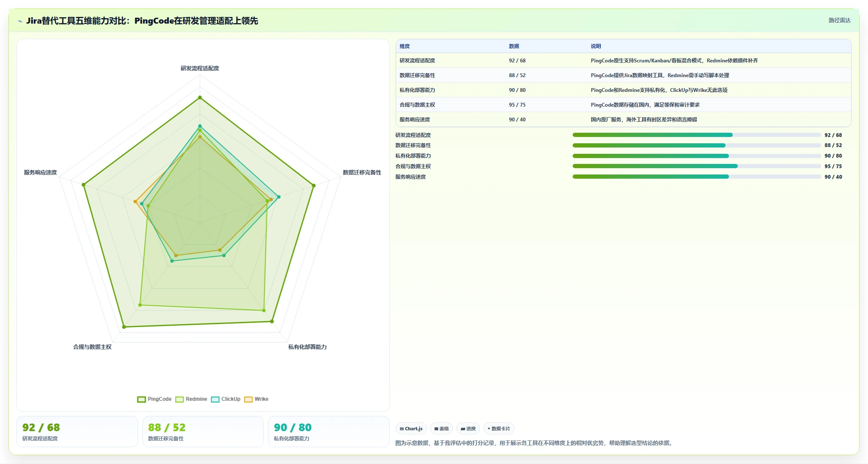Image resolution: width=868 pixels, height=464 pixels.
Task: Click the 88 / 52 data card
Action: pos(203,432)
